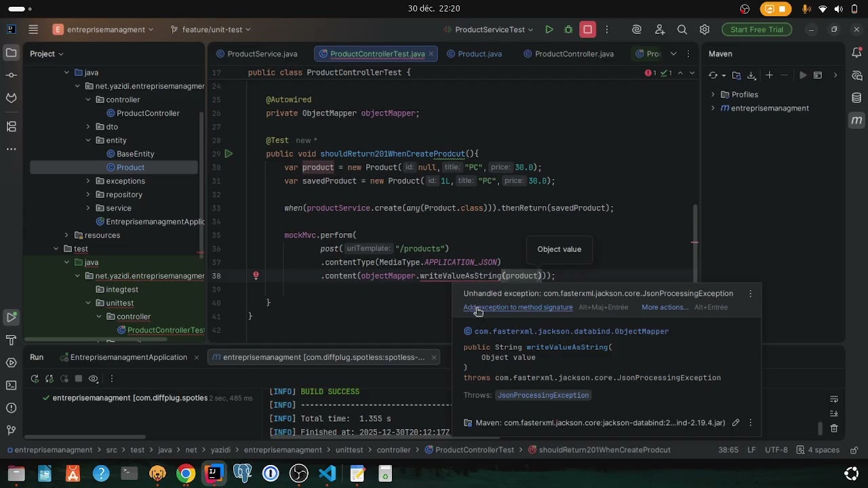Toggle the eye icon in Run toolbar

point(94,379)
